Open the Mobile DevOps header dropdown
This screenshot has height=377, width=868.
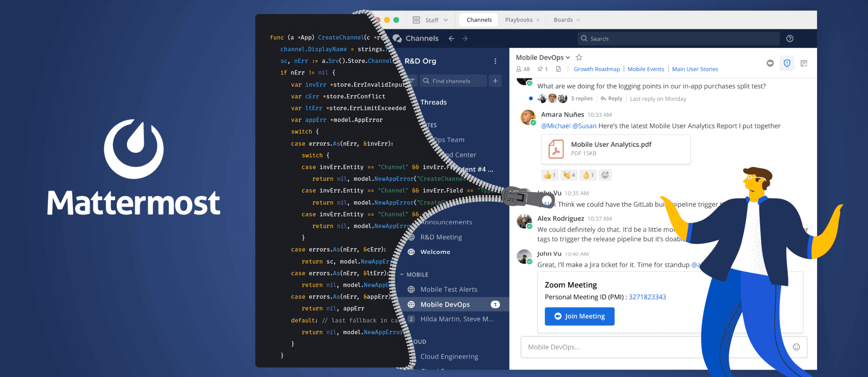pyautogui.click(x=543, y=57)
